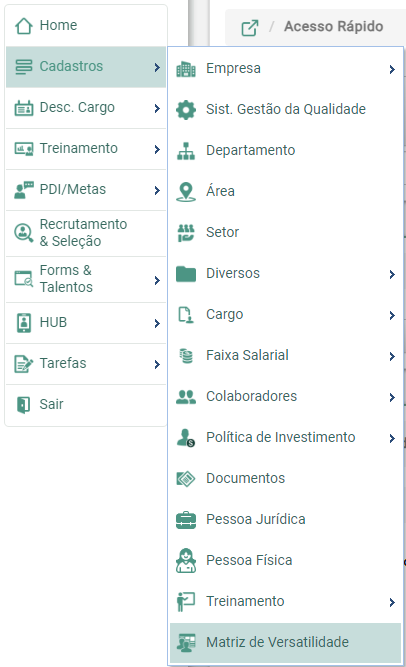406x667 pixels.
Task: Expand the Colaboradores submenu arrow
Action: click(x=392, y=397)
